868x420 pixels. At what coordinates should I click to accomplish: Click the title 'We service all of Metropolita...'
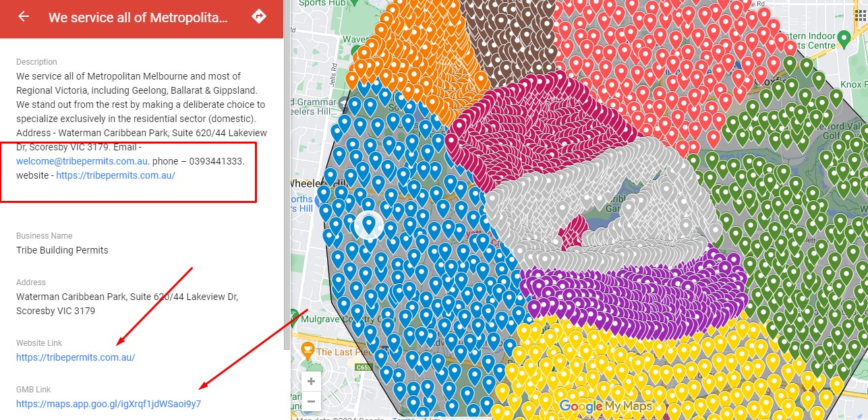tap(138, 17)
